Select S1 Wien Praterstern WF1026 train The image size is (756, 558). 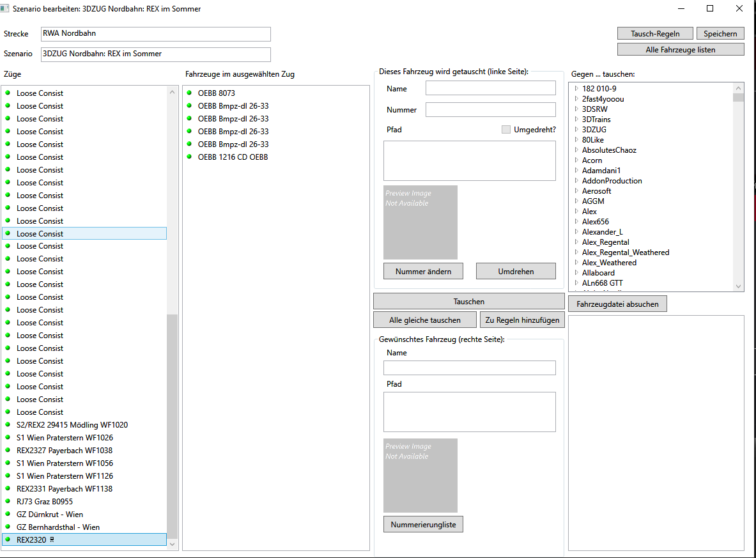point(65,438)
